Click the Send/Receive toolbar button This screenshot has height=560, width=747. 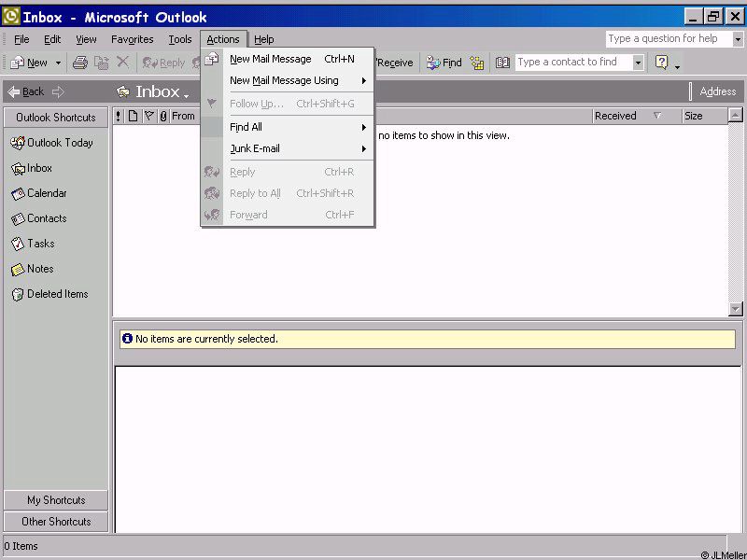click(395, 63)
